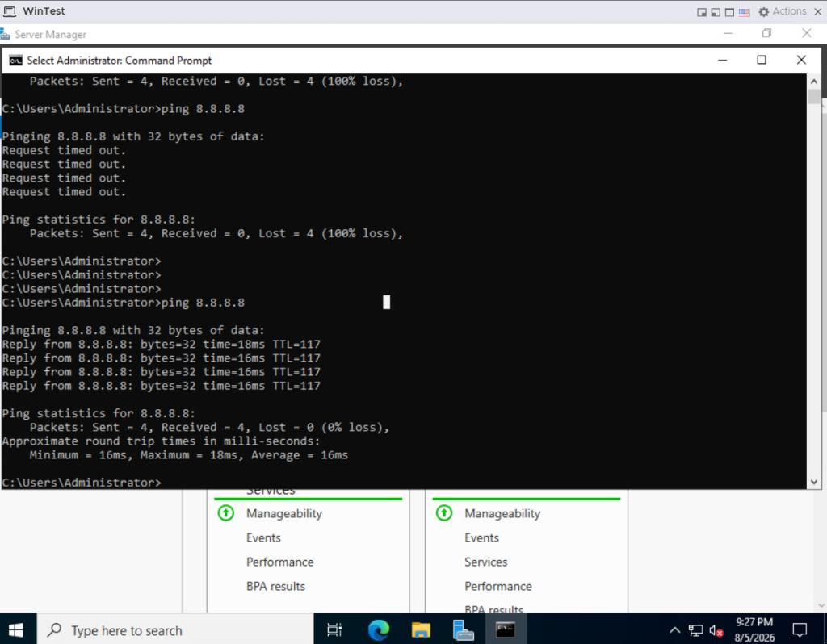The width and height of the screenshot is (827, 644).
Task: Close the Command Prompt window
Action: coord(801,60)
